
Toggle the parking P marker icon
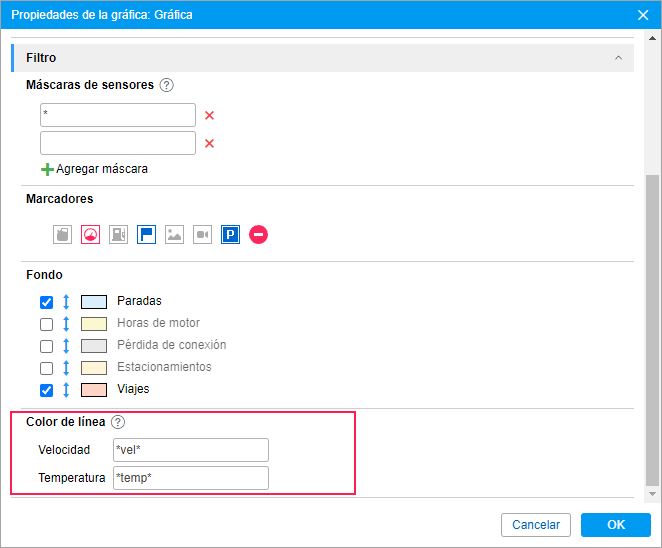[231, 235]
